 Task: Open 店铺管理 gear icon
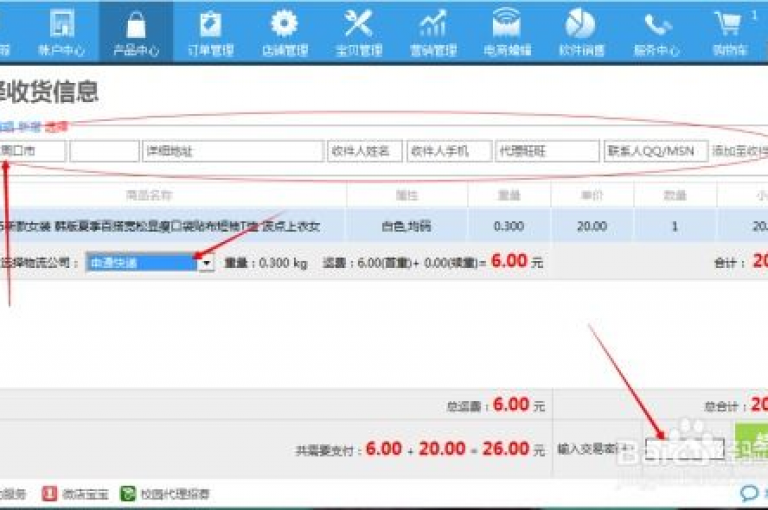285,24
